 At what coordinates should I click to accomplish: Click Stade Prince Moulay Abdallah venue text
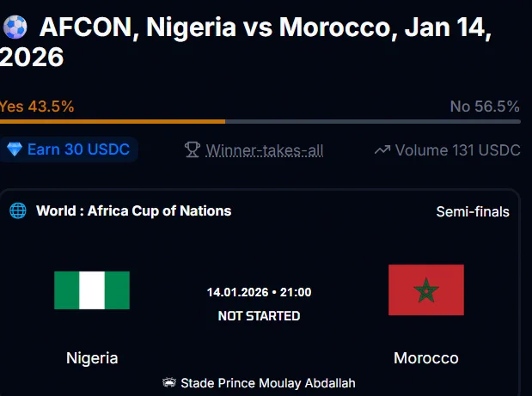268,383
